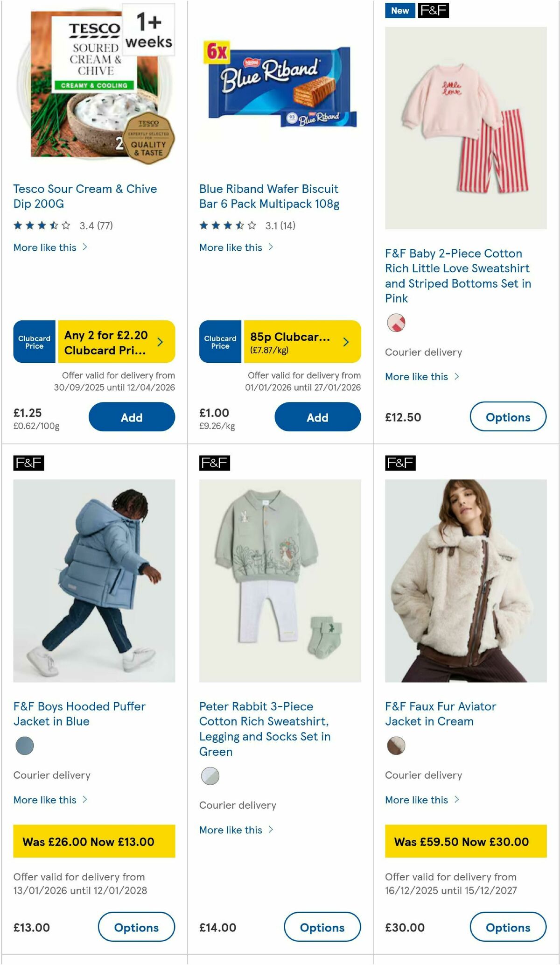Open Options for the Little Love sweatshirt set
This screenshot has height=965, width=560.
click(508, 417)
